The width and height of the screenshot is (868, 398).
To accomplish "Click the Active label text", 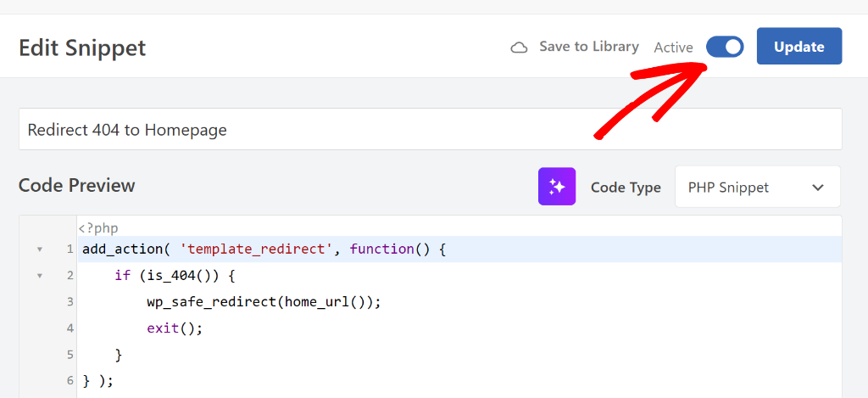I will point(673,48).
